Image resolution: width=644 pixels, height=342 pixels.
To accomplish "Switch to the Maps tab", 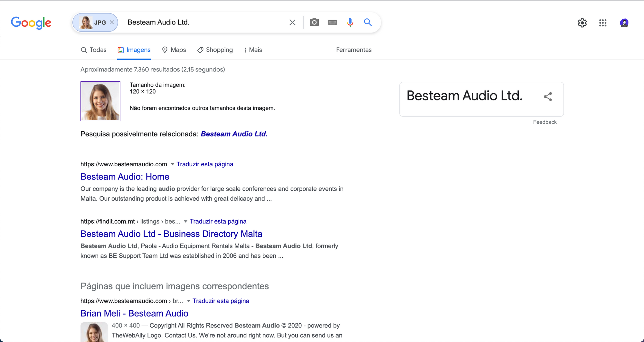I will [174, 50].
